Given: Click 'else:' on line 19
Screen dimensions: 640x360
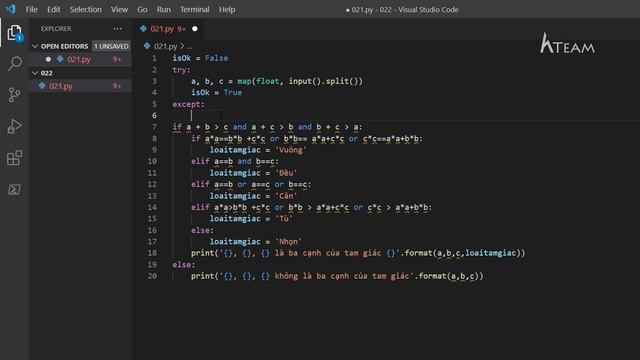Looking at the screenshot, I should point(184,264).
